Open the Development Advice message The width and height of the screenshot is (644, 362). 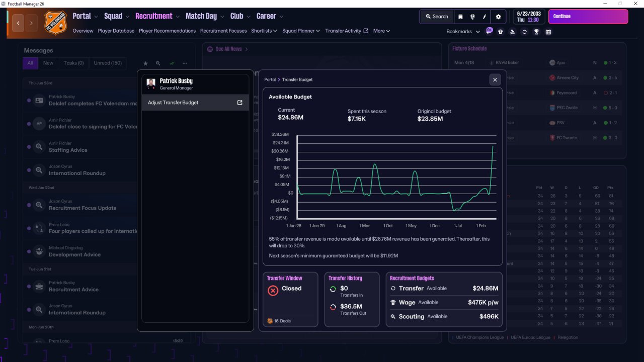tap(74, 255)
